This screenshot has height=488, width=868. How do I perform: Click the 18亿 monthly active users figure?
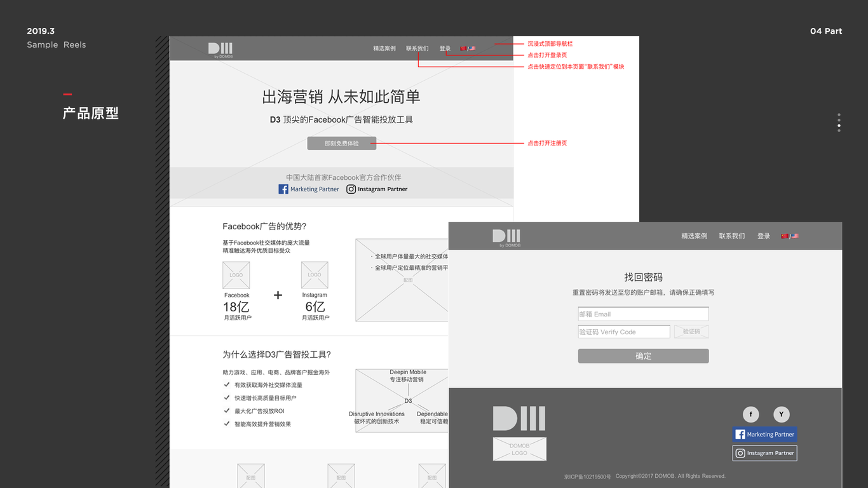click(x=236, y=307)
